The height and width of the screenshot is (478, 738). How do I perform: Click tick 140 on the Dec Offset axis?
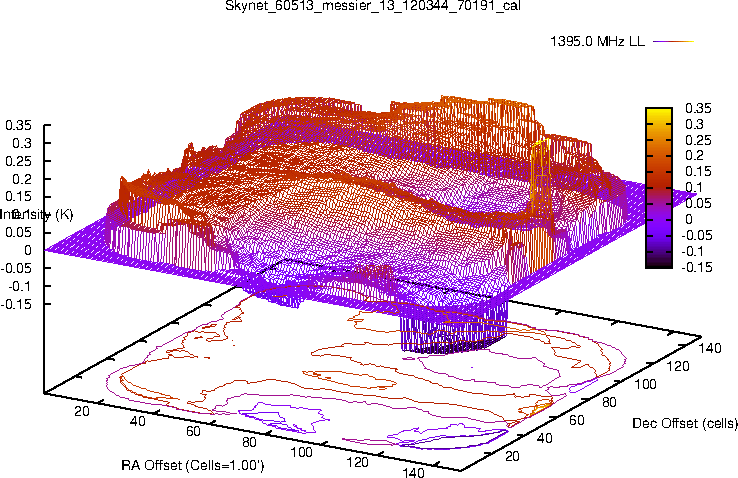(x=710, y=348)
